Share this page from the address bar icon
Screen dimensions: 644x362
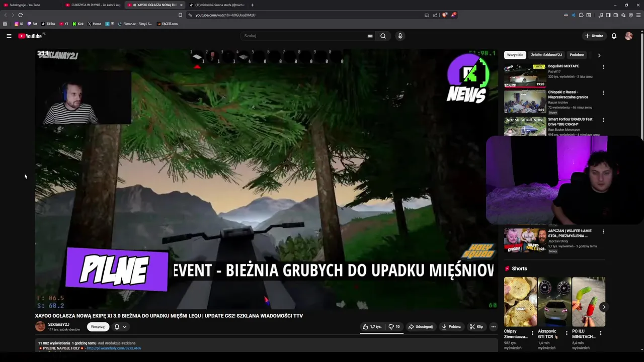click(x=435, y=15)
